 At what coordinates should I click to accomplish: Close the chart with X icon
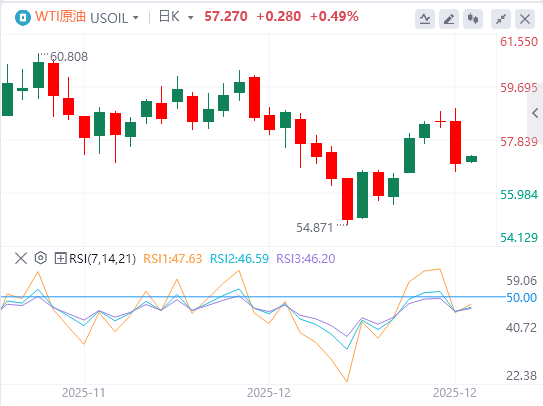point(525,19)
